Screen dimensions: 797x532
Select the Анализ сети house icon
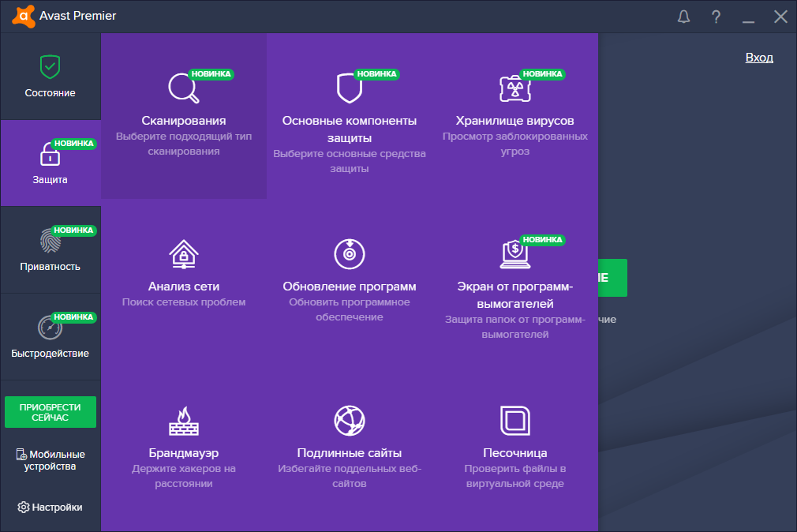pos(183,254)
